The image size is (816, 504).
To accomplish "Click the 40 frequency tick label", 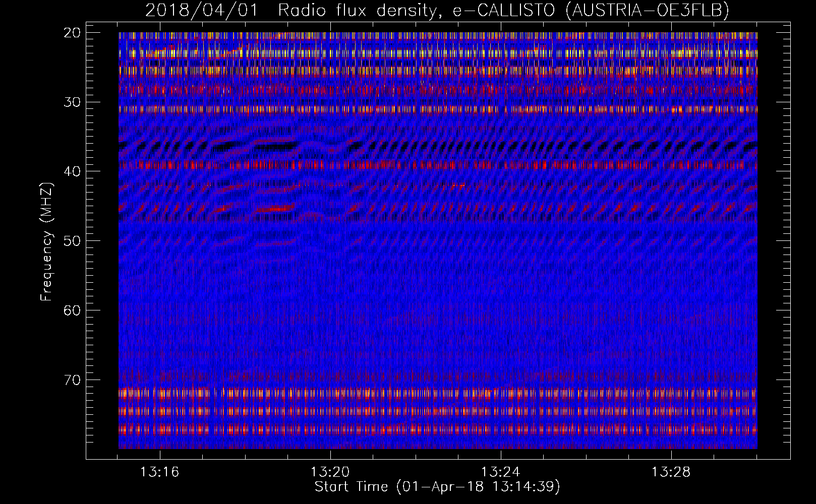I will click(72, 171).
